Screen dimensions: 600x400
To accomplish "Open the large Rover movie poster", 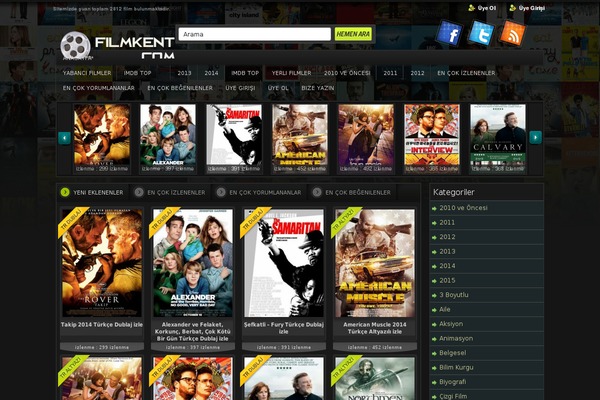I will point(102,263).
